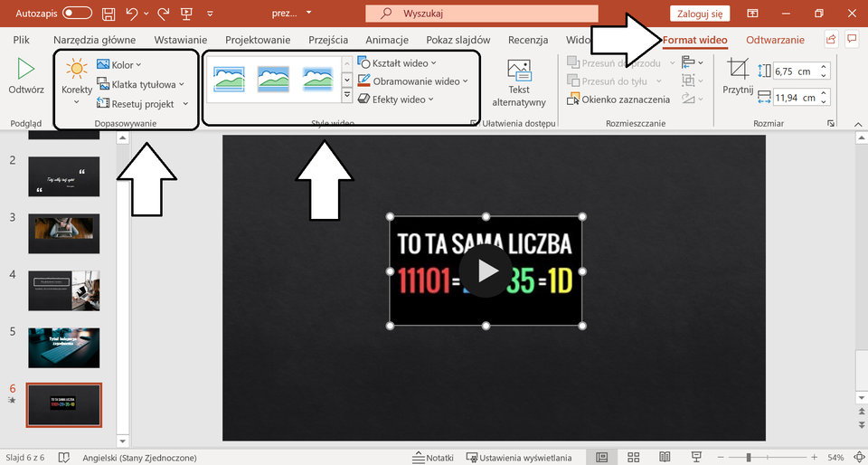Open Ustawienia wyświetlania
This screenshot has height=465, width=868.
(519, 458)
